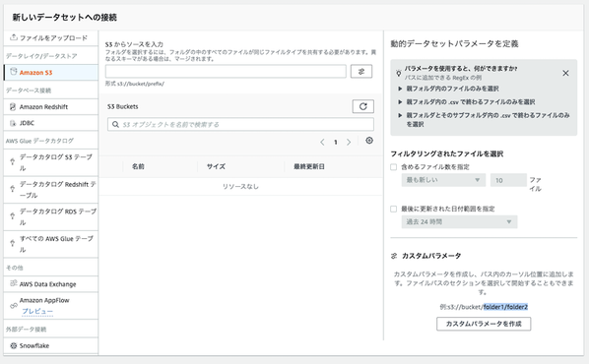The image size is (589, 364).
Task: Click the icon next to データカタログ S3 テーブル
Action: [13, 161]
